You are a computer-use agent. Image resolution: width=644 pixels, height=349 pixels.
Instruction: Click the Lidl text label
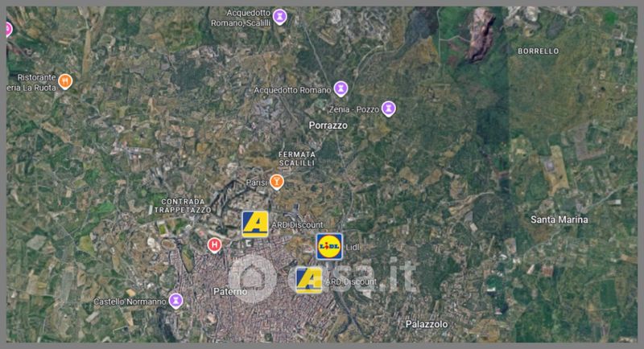(x=353, y=248)
